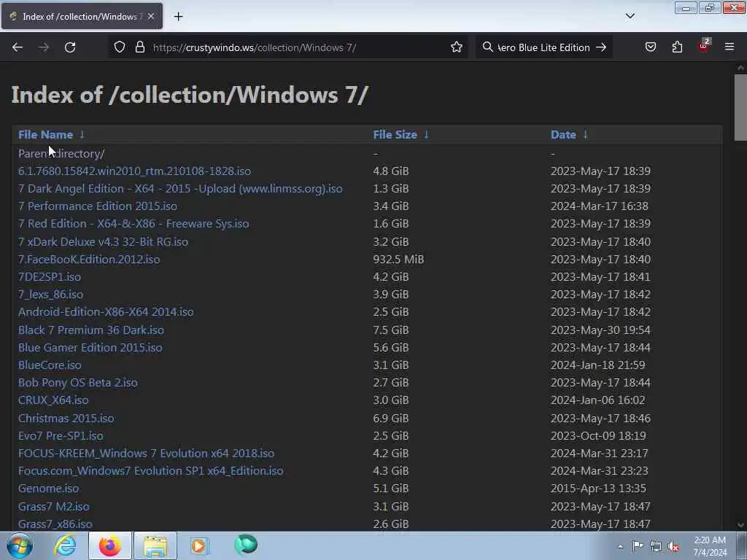Open 7 Red Edition Freeware Sys.iso

(x=133, y=224)
